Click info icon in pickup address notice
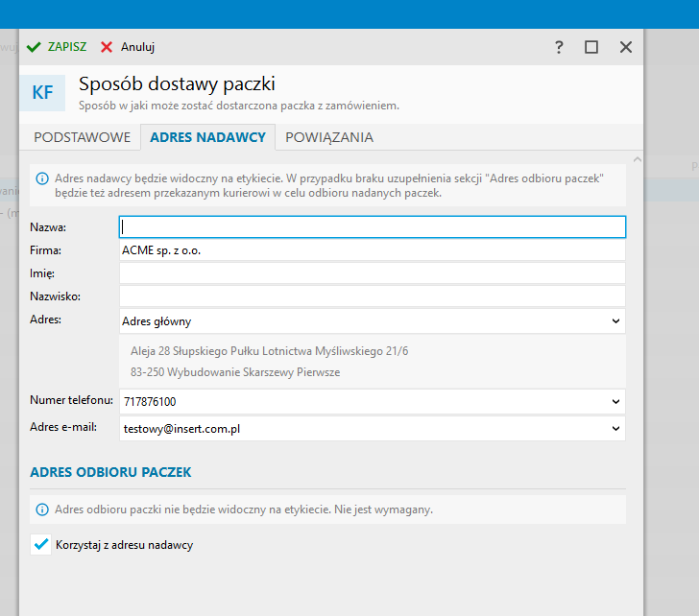The image size is (699, 616). [42, 509]
